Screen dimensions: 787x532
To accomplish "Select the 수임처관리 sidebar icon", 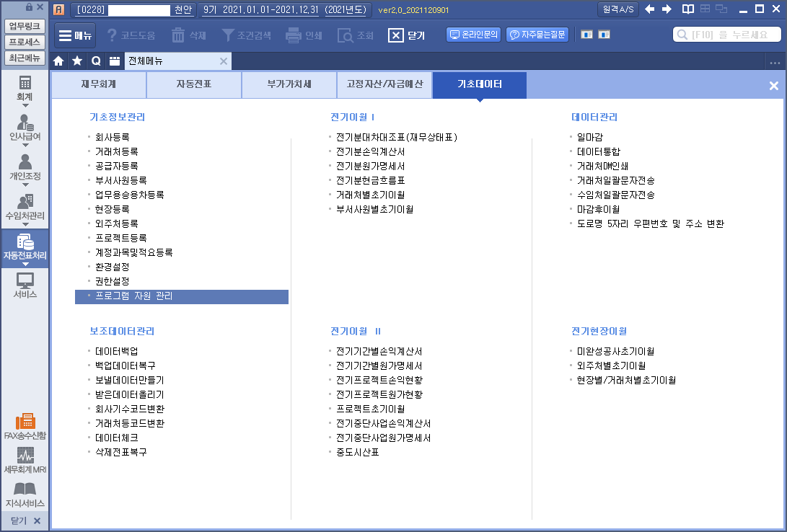I will tap(25, 205).
